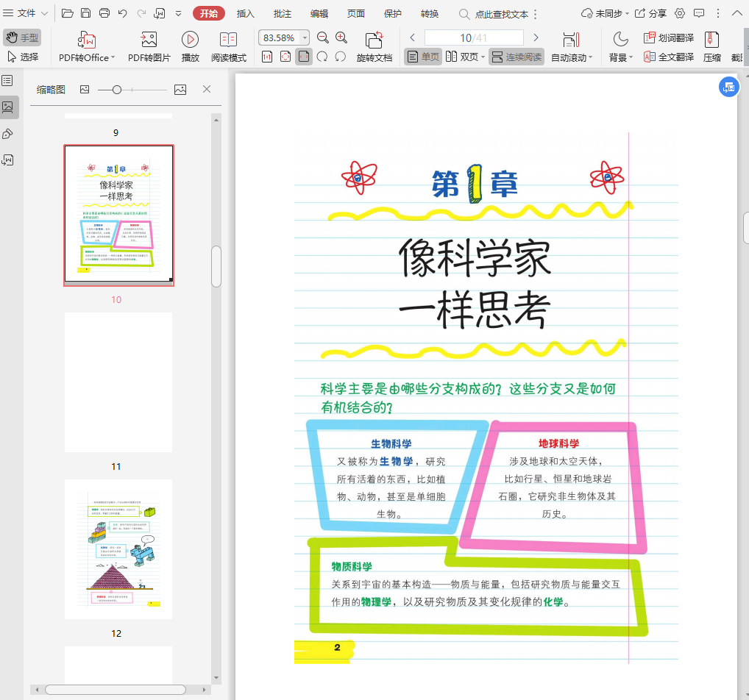Viewport: 749px width, 700px height.
Task: Click the 旋转文档 rotate document button
Action: (x=374, y=46)
